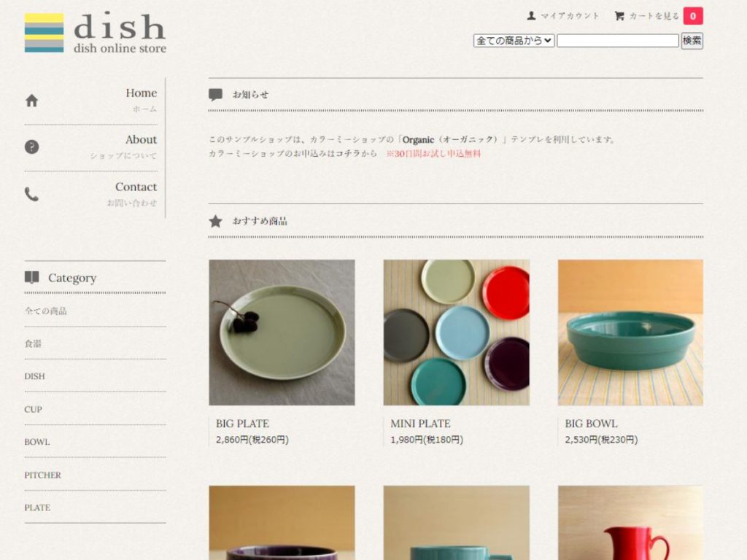Open the BIG PLATE product thumbnail

[x=282, y=332]
